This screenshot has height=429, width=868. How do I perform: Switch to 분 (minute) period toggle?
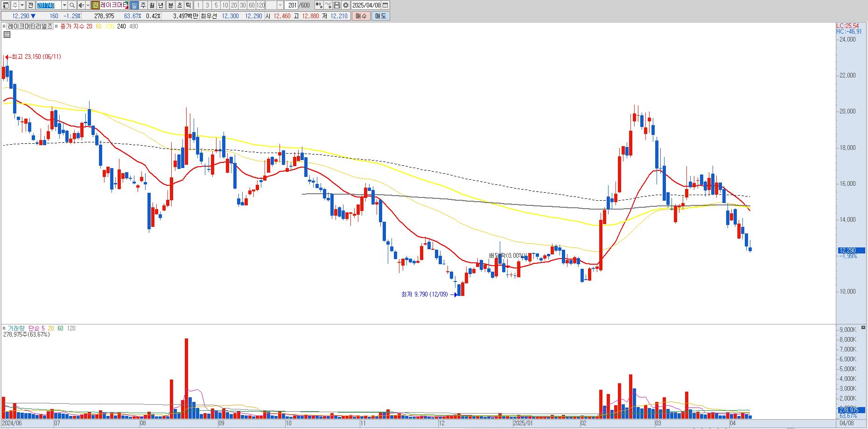tap(170, 5)
